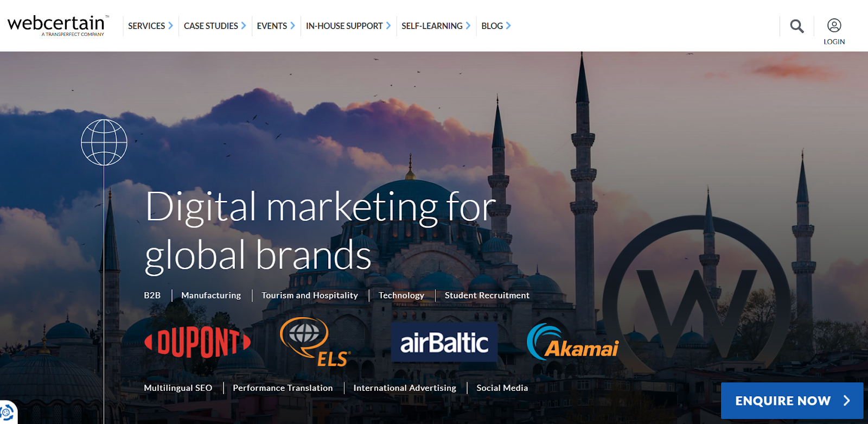The image size is (868, 424).
Task: Open the search magnifier icon
Action: [x=796, y=26]
